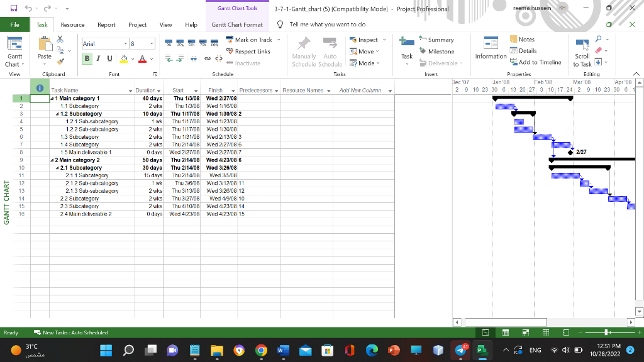
Task: Open the Inspect dropdown
Action: (367, 40)
